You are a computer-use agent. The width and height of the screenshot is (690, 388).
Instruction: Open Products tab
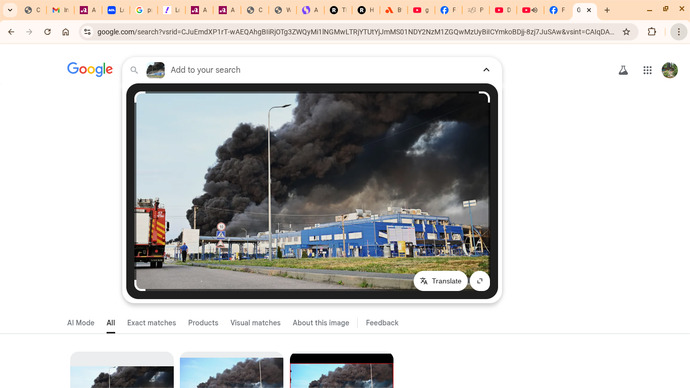coord(203,323)
